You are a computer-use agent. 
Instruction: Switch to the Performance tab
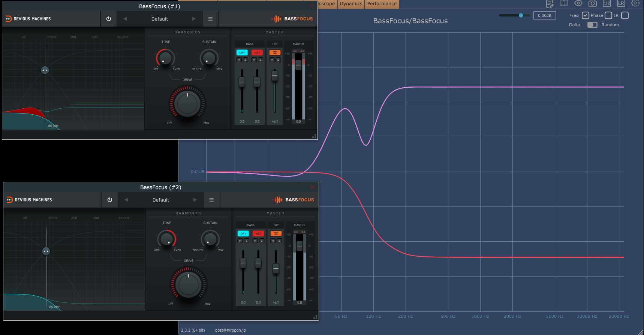tap(382, 4)
